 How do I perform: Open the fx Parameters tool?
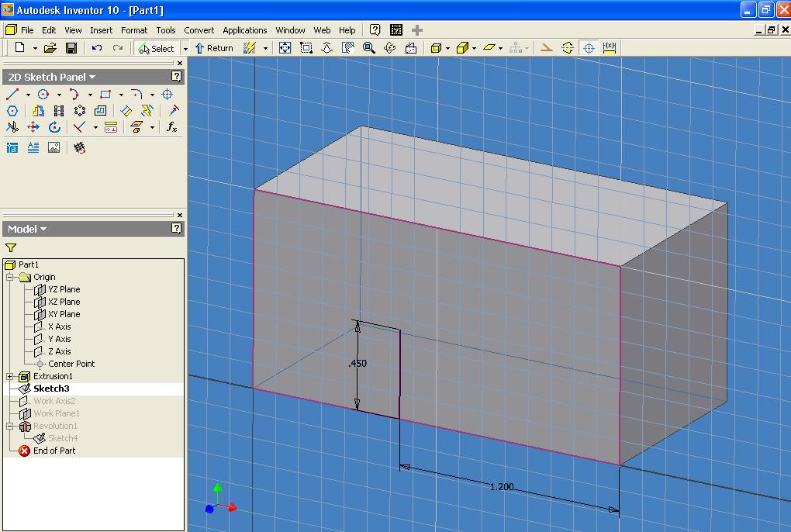point(172,127)
